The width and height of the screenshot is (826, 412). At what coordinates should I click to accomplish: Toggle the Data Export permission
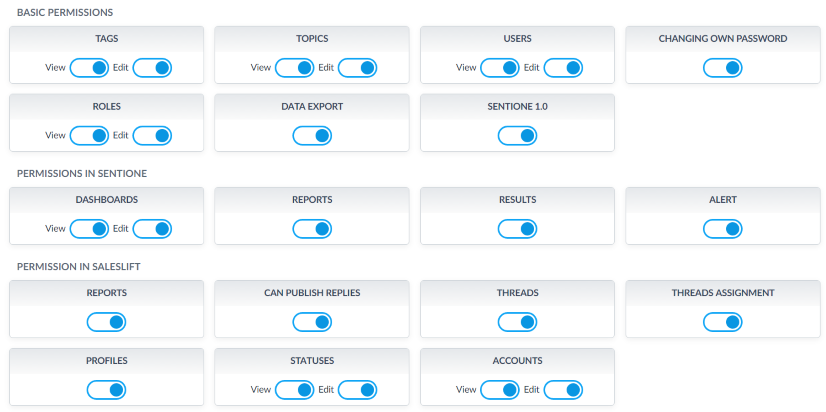312,136
